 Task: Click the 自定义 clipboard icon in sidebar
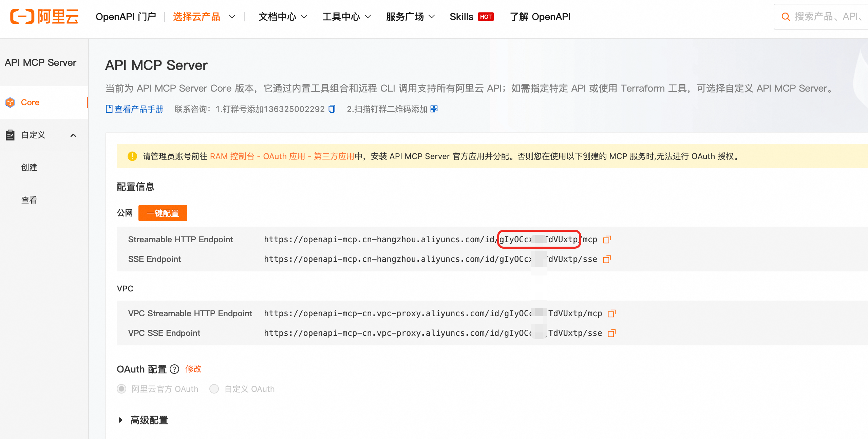coord(10,135)
